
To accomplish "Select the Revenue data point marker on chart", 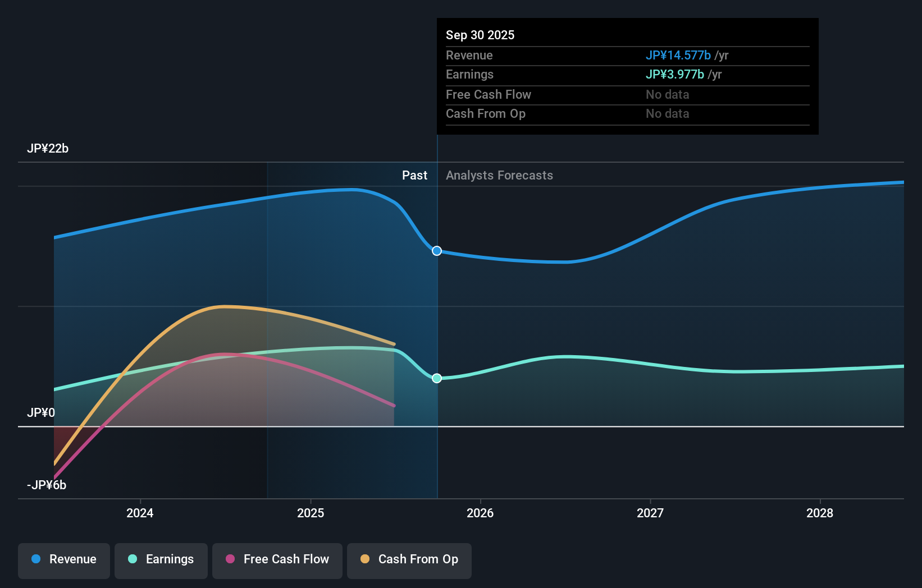I will 436,251.
